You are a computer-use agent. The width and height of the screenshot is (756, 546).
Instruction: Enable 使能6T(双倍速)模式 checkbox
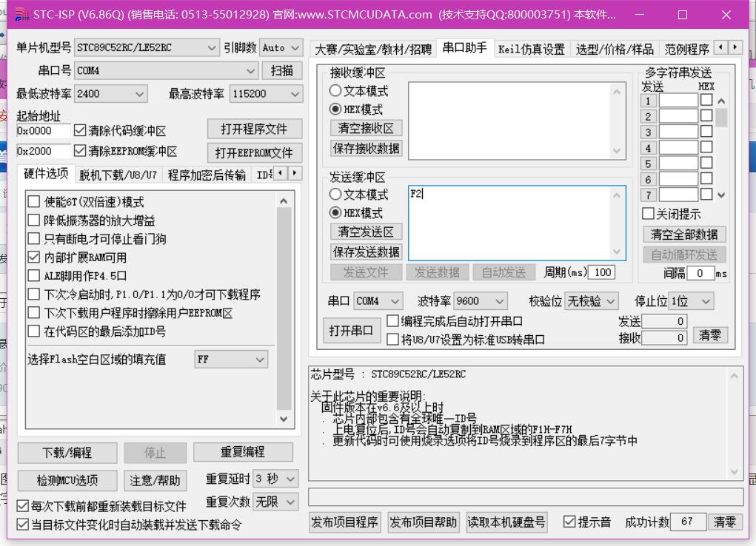coord(33,200)
